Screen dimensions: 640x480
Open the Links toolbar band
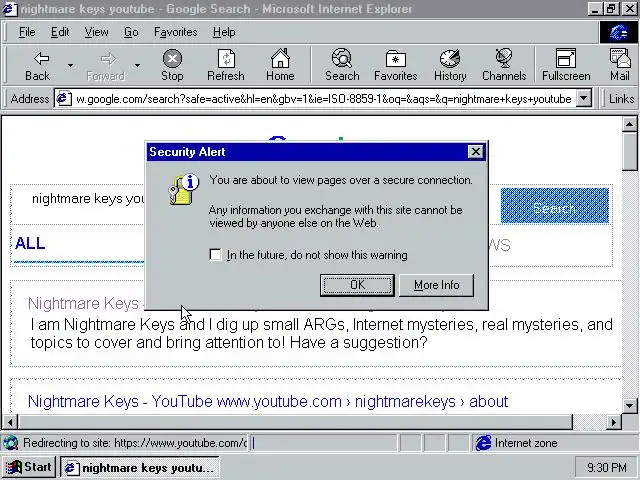click(x=621, y=99)
